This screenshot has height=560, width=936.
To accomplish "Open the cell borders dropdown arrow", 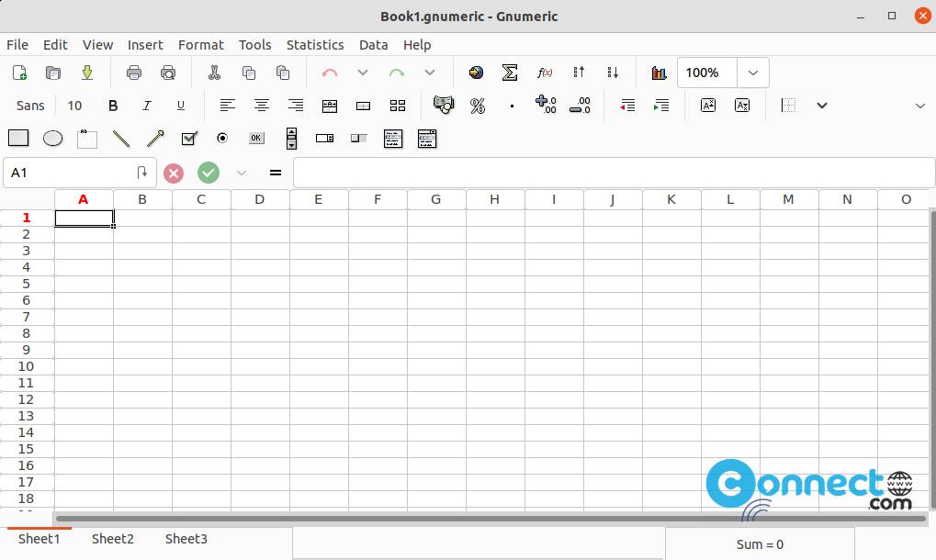I will 822,106.
